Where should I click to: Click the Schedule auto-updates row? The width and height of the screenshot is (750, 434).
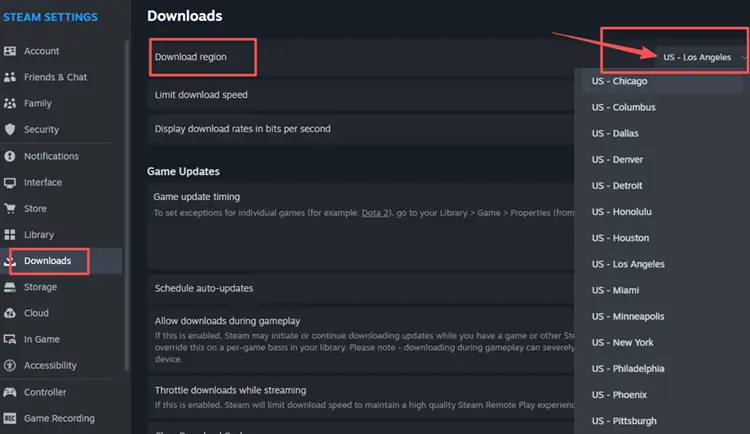click(361, 288)
